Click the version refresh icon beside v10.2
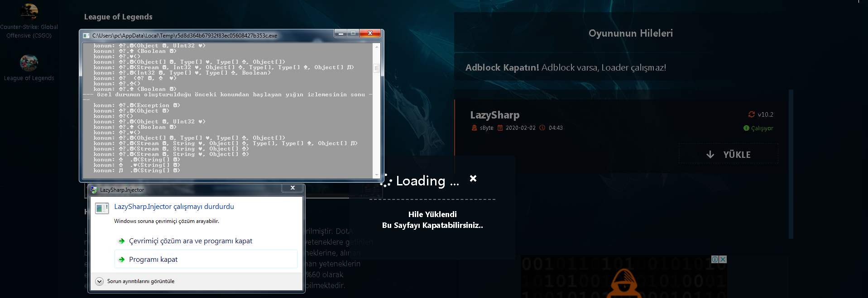 pos(752,114)
